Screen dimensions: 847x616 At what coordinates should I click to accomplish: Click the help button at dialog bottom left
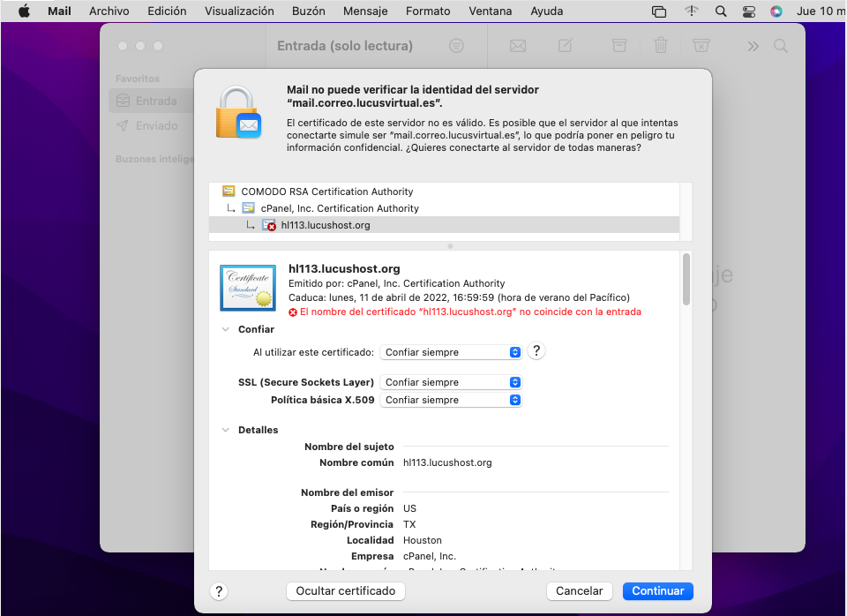219,591
